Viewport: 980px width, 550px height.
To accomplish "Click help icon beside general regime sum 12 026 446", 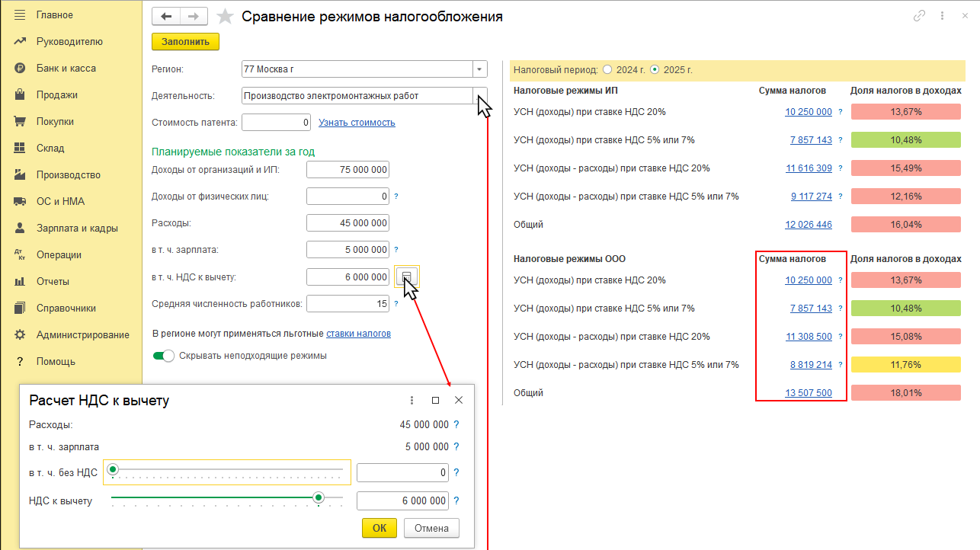I will coord(841,225).
